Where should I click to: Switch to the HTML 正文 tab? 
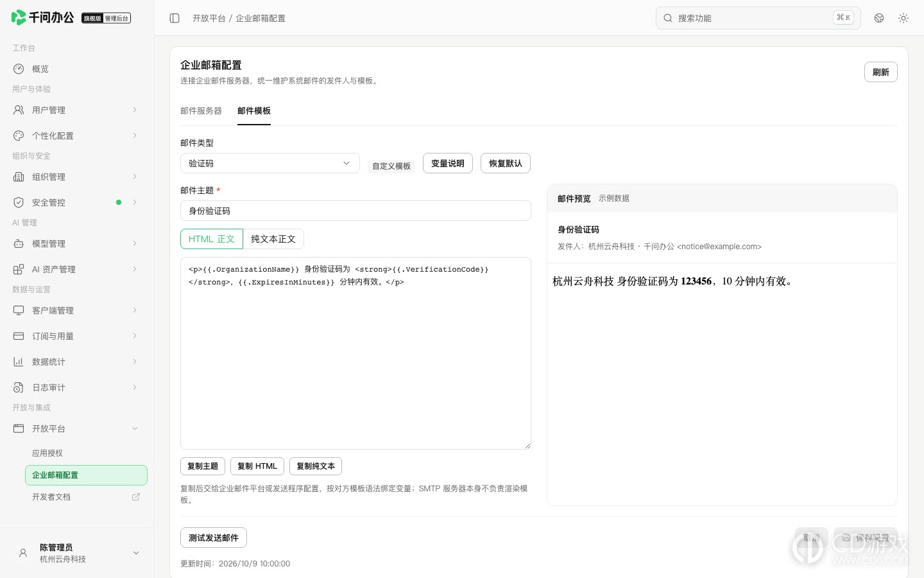click(212, 239)
